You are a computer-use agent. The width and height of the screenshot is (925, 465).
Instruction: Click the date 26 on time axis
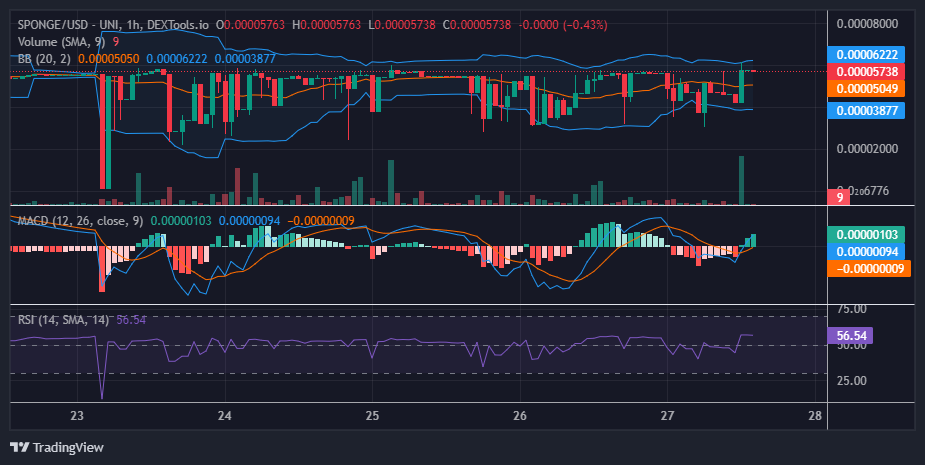click(520, 415)
